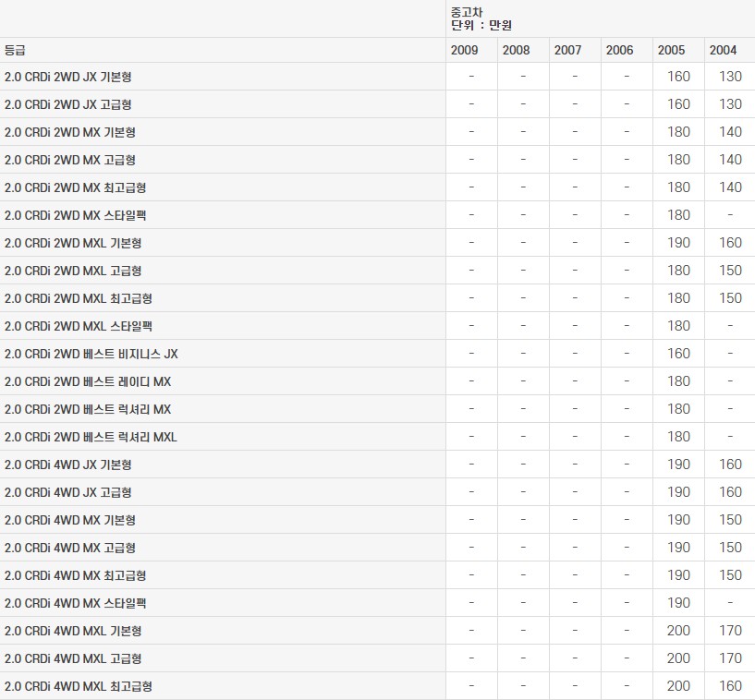Click 2004 price 150 for 2WD MXL 고급형

click(x=730, y=271)
